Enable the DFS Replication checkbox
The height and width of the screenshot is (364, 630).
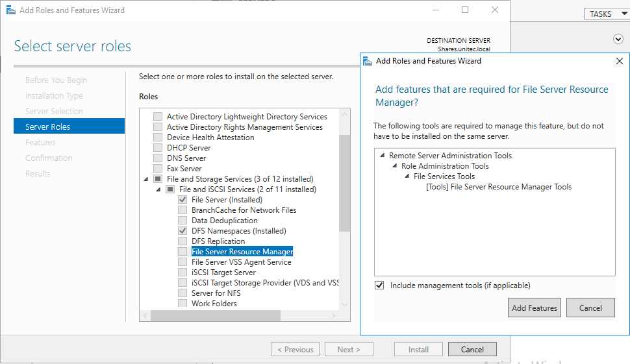point(183,241)
